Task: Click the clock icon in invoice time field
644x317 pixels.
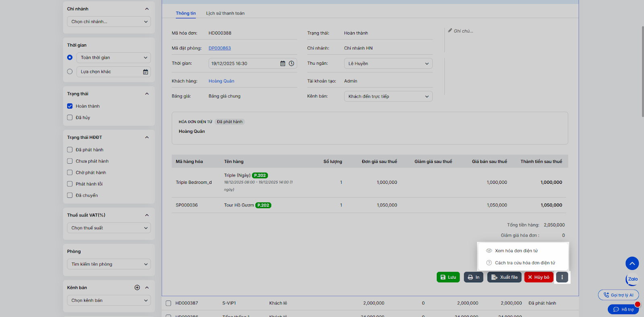Action: click(291, 64)
